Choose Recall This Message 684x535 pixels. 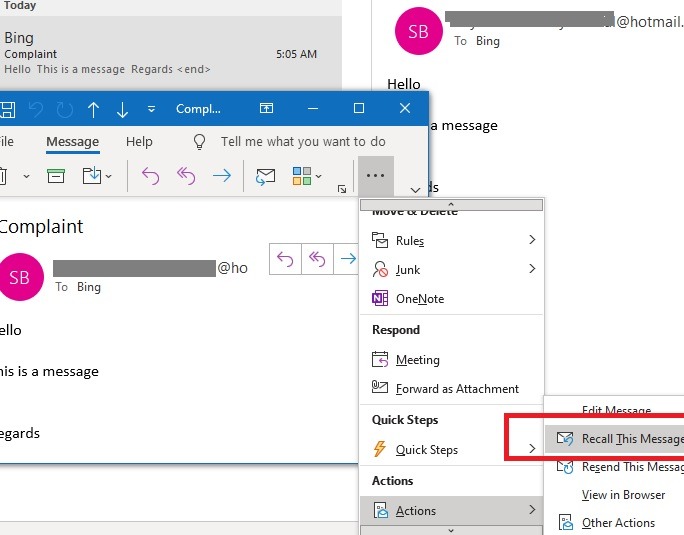(615, 439)
